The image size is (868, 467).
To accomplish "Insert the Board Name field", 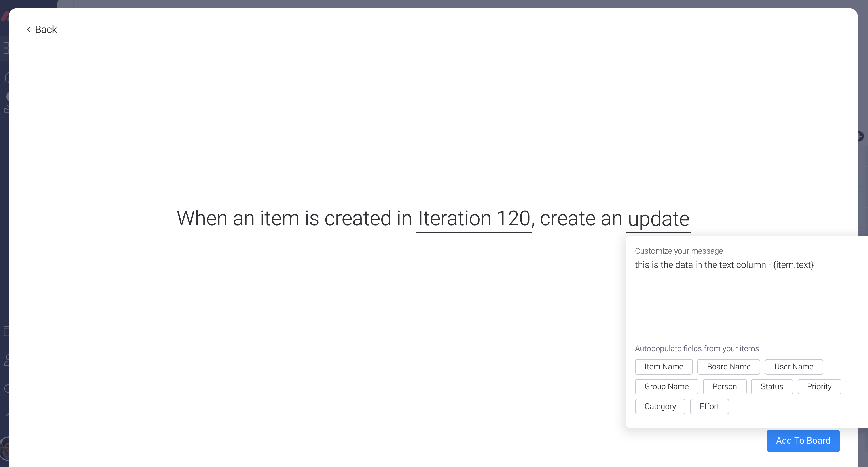I will (729, 367).
